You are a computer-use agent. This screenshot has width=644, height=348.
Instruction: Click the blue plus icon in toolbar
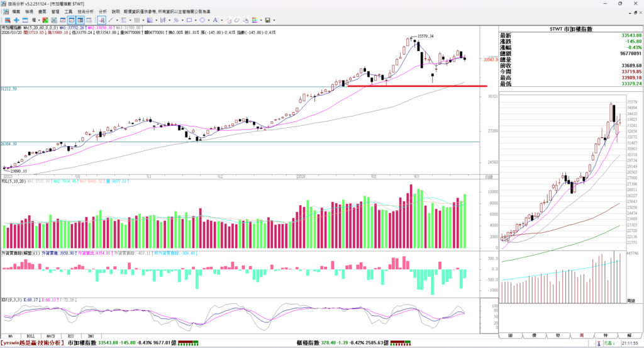[16, 20]
